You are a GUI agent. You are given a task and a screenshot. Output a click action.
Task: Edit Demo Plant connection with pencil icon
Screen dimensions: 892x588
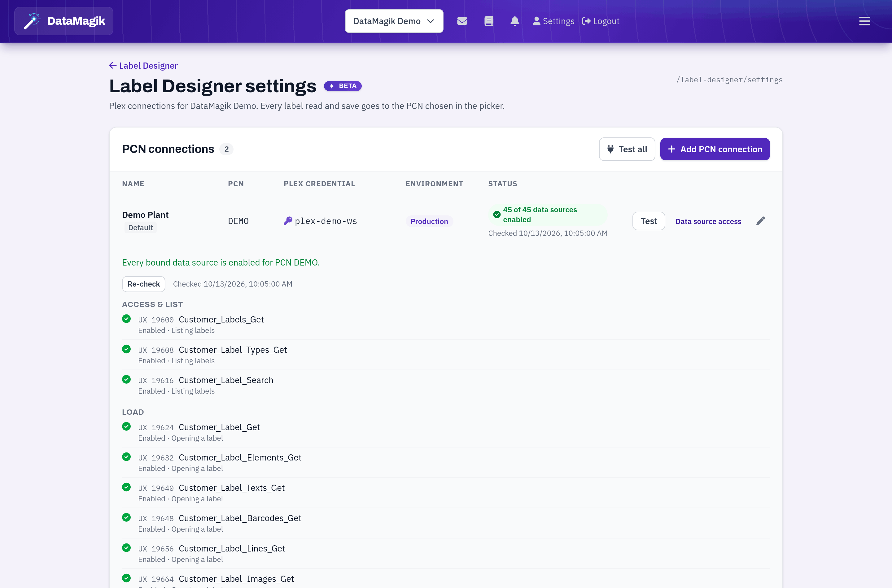click(x=760, y=221)
